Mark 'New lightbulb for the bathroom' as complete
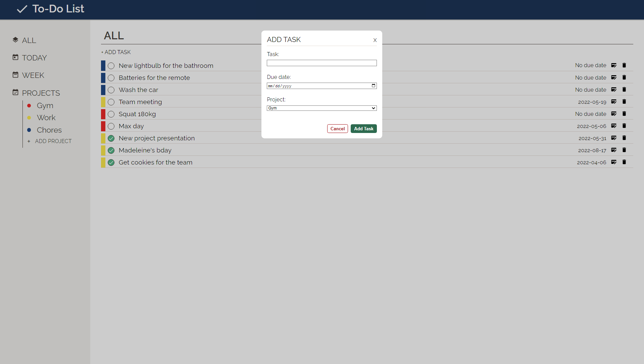This screenshot has height=364, width=644. (111, 66)
